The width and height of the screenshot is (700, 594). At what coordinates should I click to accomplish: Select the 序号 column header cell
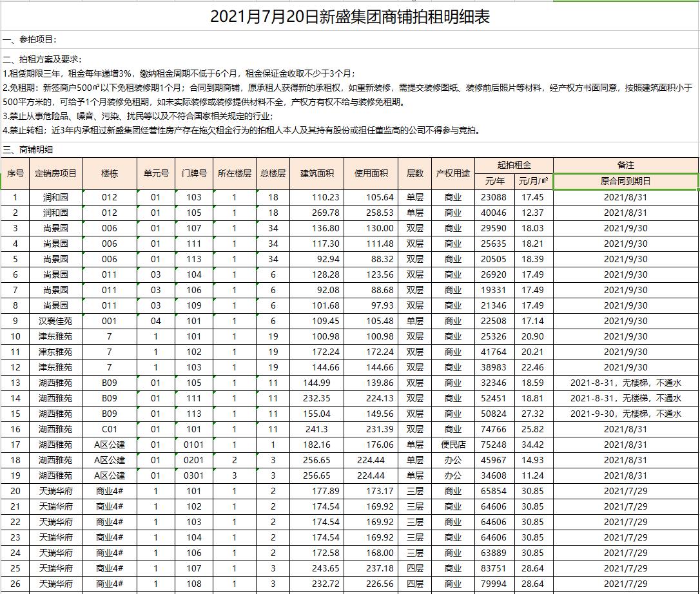tap(15, 173)
